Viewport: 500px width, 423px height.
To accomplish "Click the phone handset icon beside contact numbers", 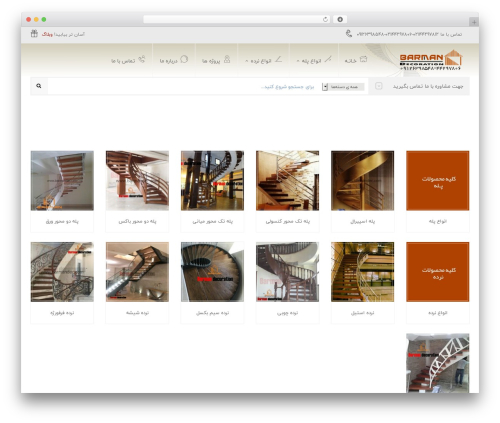I will point(349,34).
